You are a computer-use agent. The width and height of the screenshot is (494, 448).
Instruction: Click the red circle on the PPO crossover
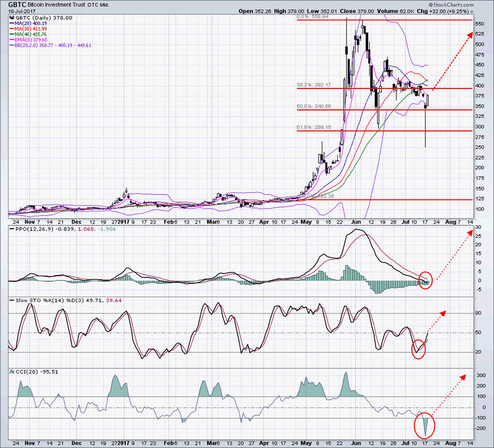(x=425, y=281)
